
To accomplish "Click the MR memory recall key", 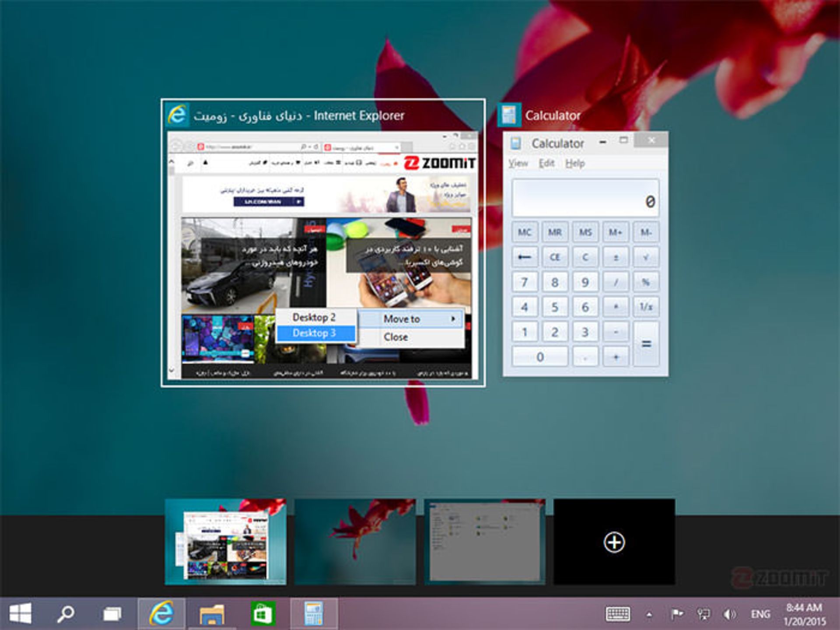I will point(555,232).
